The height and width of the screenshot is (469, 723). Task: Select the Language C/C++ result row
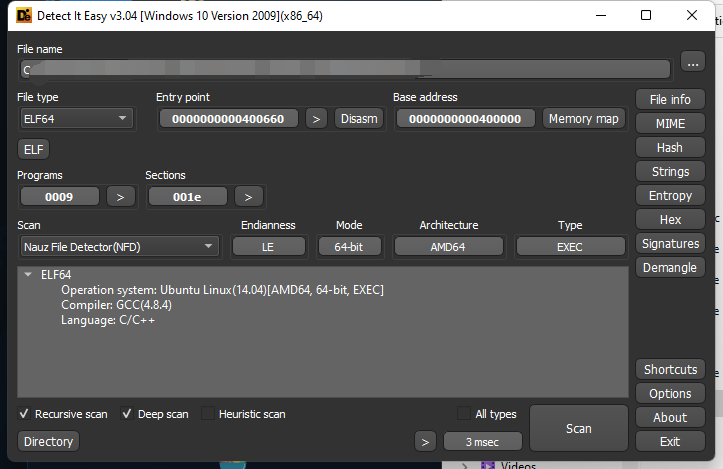point(108,320)
